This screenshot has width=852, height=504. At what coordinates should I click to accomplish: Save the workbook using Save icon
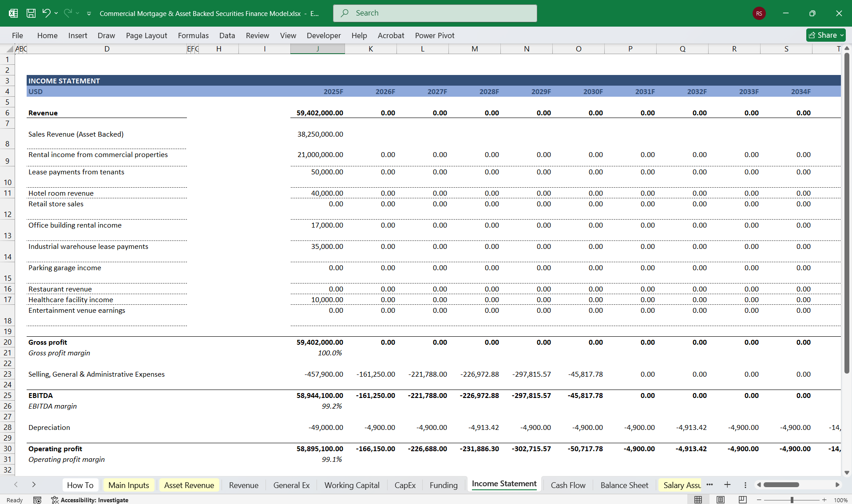coord(31,13)
